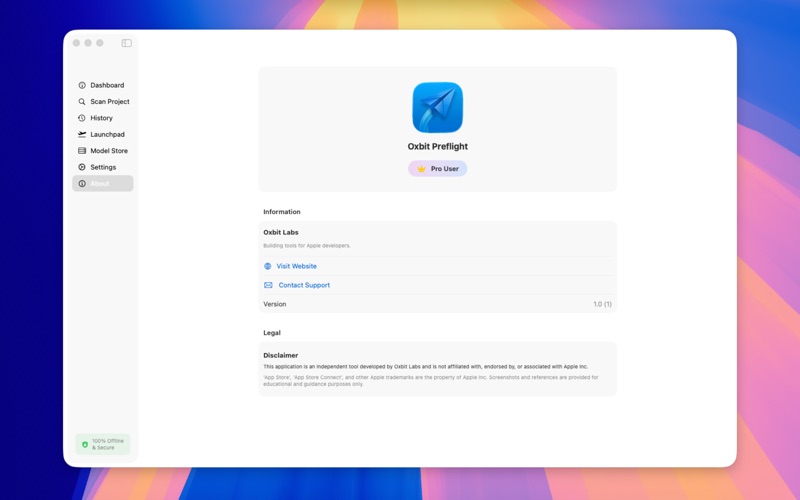Click the Oxbit Preflight app title
Screen dimensions: 800x500
pyautogui.click(x=437, y=146)
